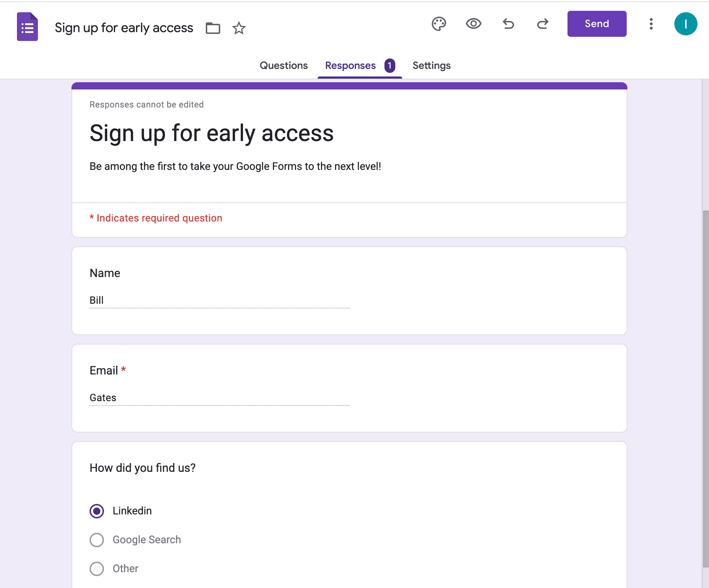Click the Email answer field with Gates
Image resolution: width=709 pixels, height=588 pixels.
tap(219, 398)
